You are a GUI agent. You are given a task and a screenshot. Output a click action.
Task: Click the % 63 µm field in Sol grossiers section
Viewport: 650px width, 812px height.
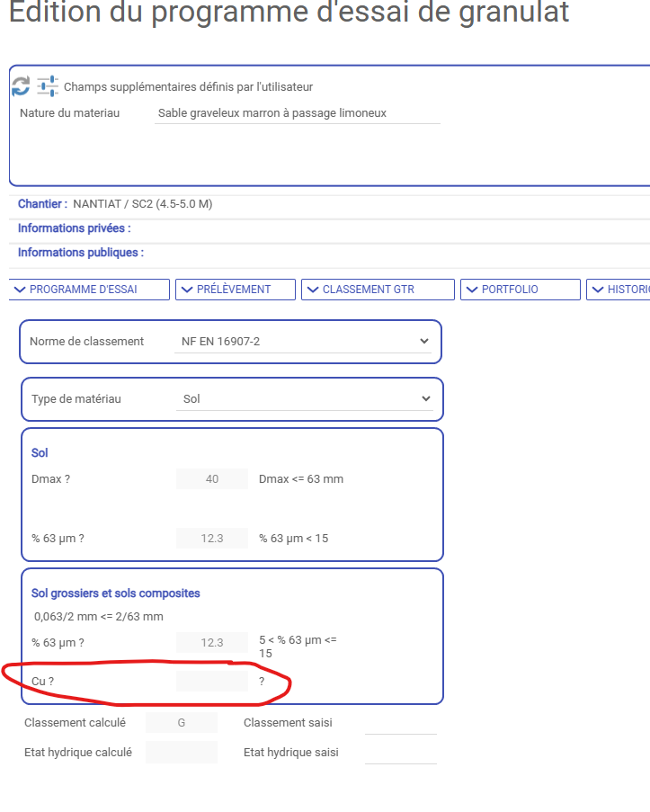212,643
